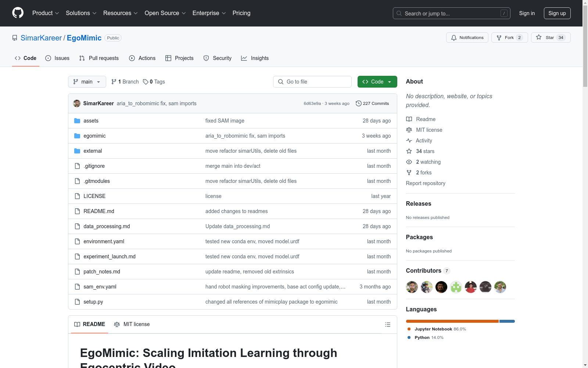Viewport: 588px width, 368px height.
Task: Click the last contributor avatar
Action: point(500,287)
